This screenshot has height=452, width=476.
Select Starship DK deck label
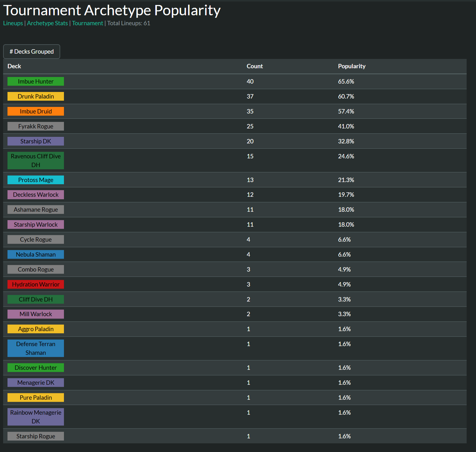coord(36,142)
